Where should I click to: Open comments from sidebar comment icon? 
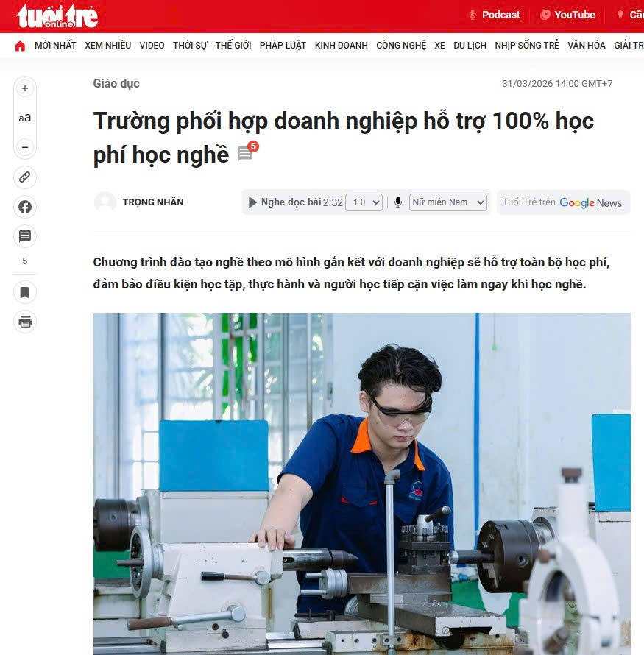click(x=25, y=236)
